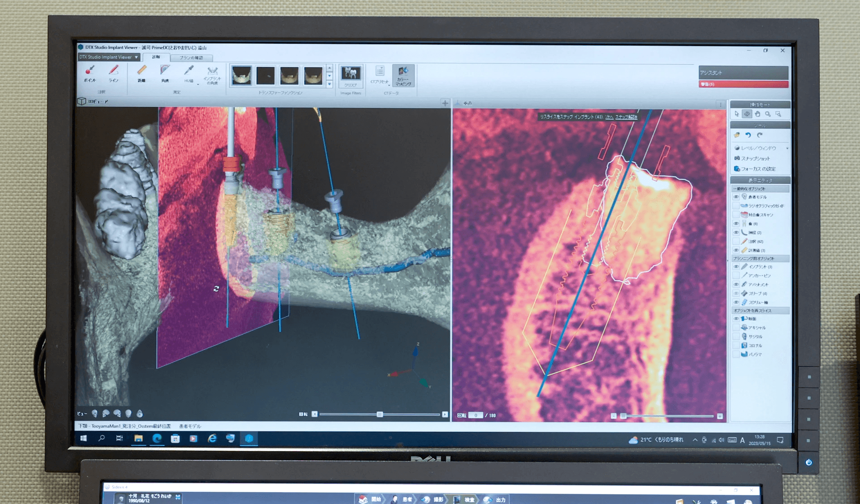The height and width of the screenshot is (504, 860).
Task: Expand the transfer function gallery list
Action: (330, 84)
